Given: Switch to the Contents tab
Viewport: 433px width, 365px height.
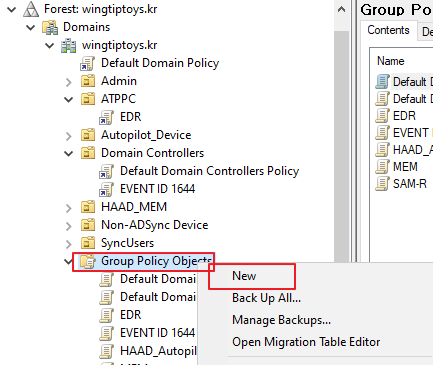Looking at the screenshot, I should tap(388, 30).
